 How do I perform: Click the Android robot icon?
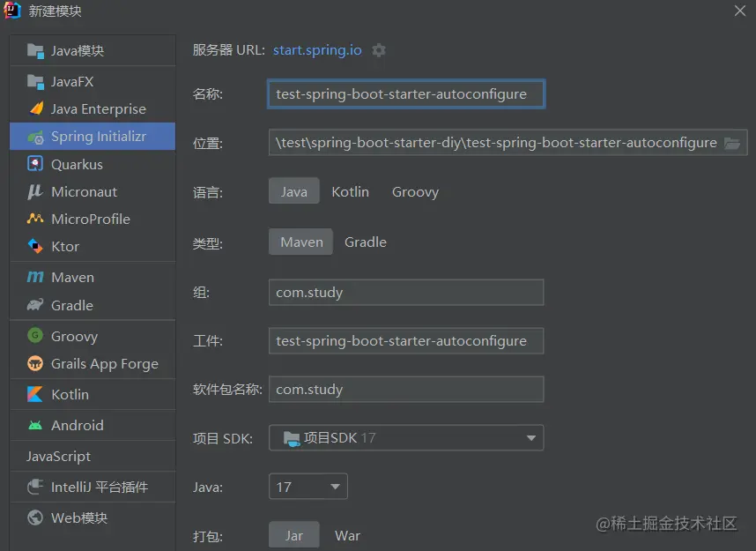click(35, 425)
